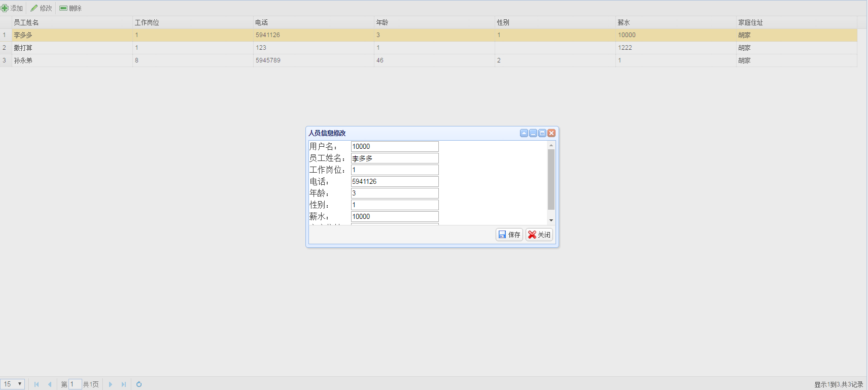The height and width of the screenshot is (390, 868).
Task: Click the 保存 (save) button
Action: pos(509,235)
